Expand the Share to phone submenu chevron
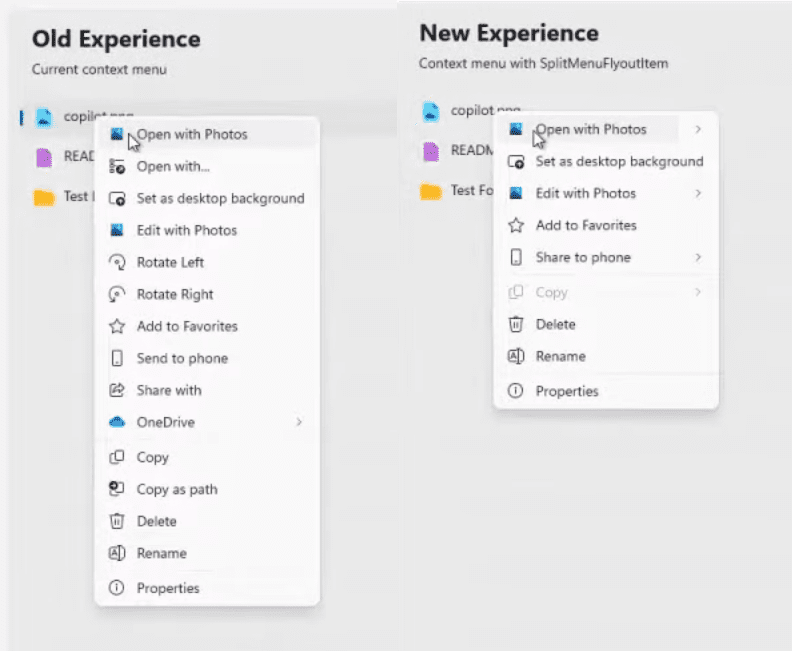792x651 pixels. tap(698, 258)
